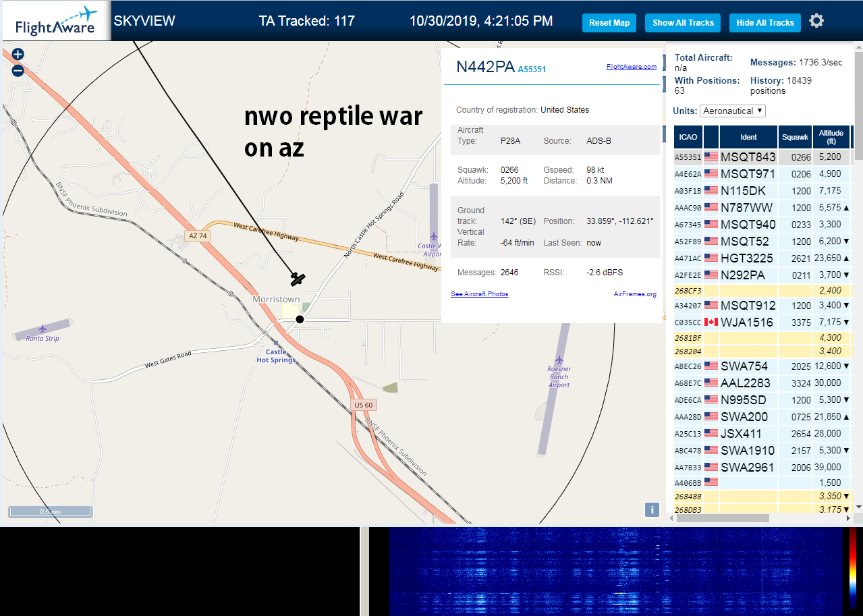The height and width of the screenshot is (616, 863).
Task: Sort table by Squawk column header
Action: click(795, 137)
